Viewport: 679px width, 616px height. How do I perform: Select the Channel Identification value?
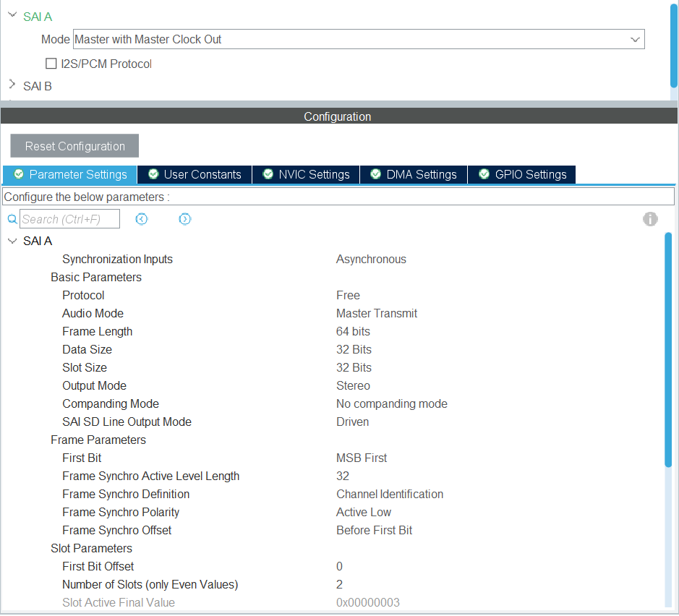pyautogui.click(x=390, y=495)
